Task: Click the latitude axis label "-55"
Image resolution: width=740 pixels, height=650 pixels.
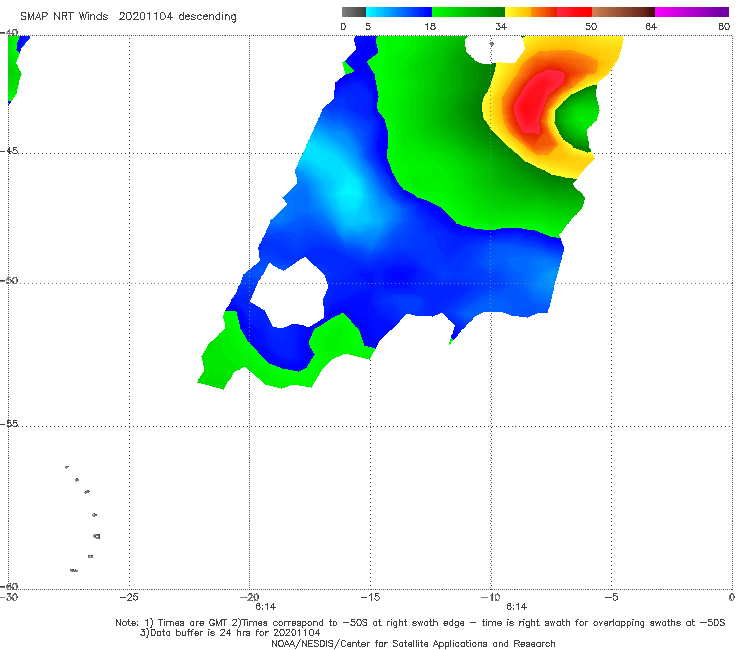Action: (9, 424)
